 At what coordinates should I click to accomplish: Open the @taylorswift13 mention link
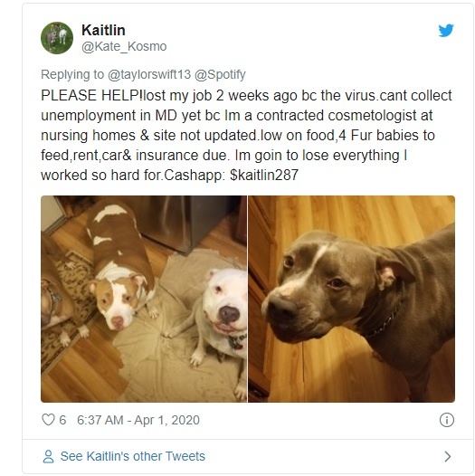click(x=149, y=75)
